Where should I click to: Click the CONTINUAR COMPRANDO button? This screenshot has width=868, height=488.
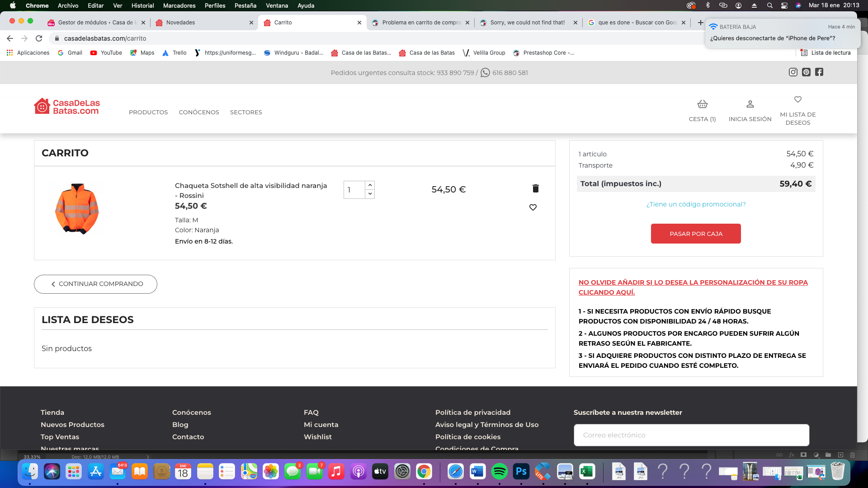click(95, 284)
